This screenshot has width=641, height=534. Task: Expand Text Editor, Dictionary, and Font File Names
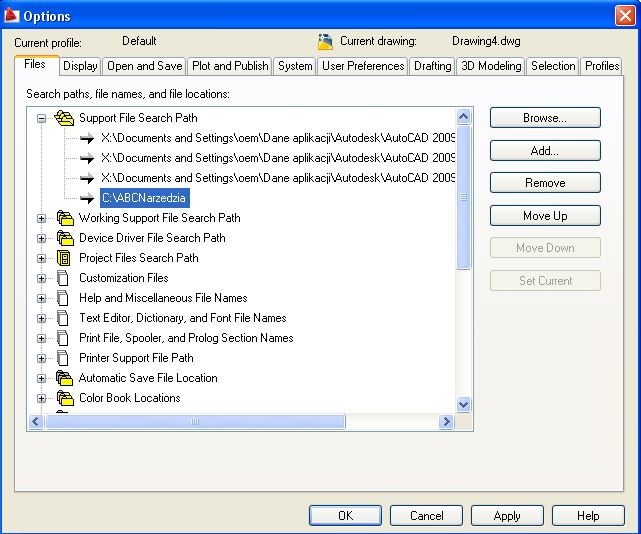point(42,318)
